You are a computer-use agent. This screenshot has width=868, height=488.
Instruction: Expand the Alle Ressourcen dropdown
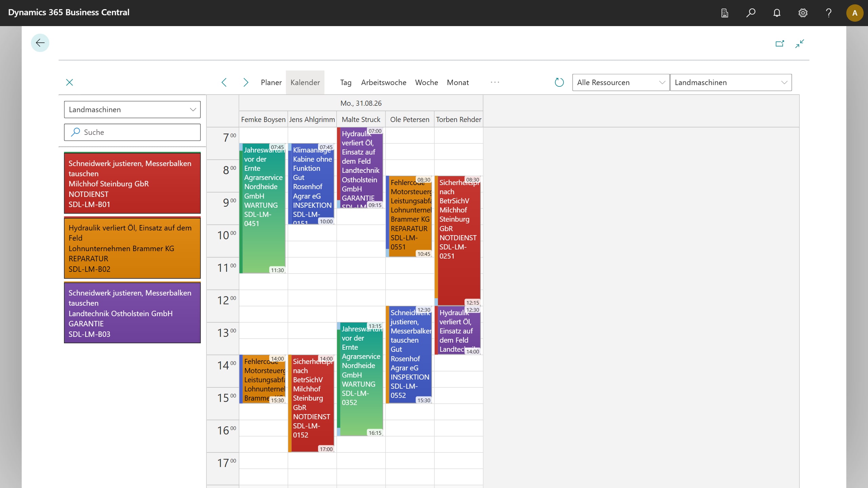[621, 82]
